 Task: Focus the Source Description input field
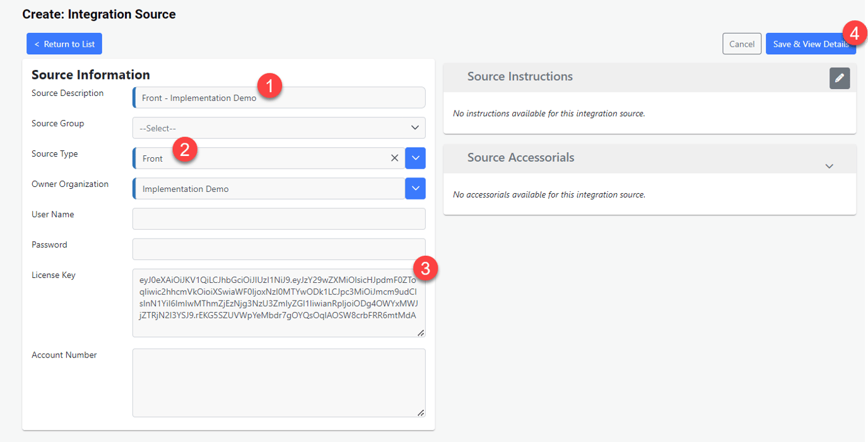(279, 98)
